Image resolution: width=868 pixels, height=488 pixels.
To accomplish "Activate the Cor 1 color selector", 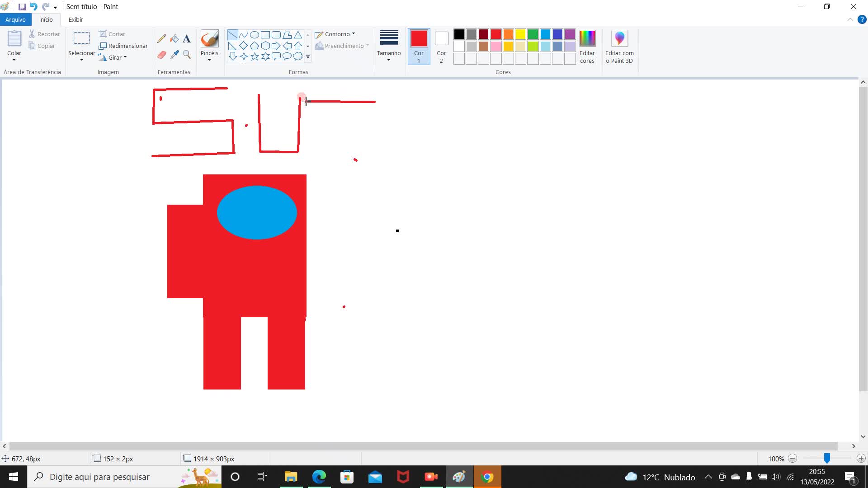I will 419,47.
